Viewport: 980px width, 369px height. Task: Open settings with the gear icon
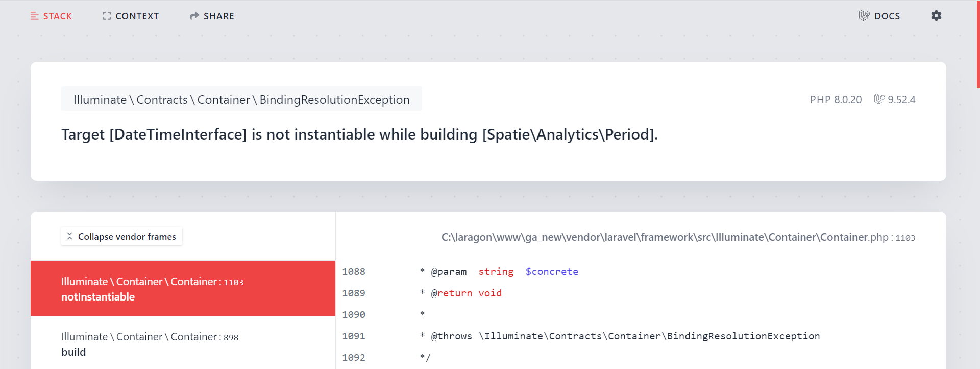pos(936,16)
